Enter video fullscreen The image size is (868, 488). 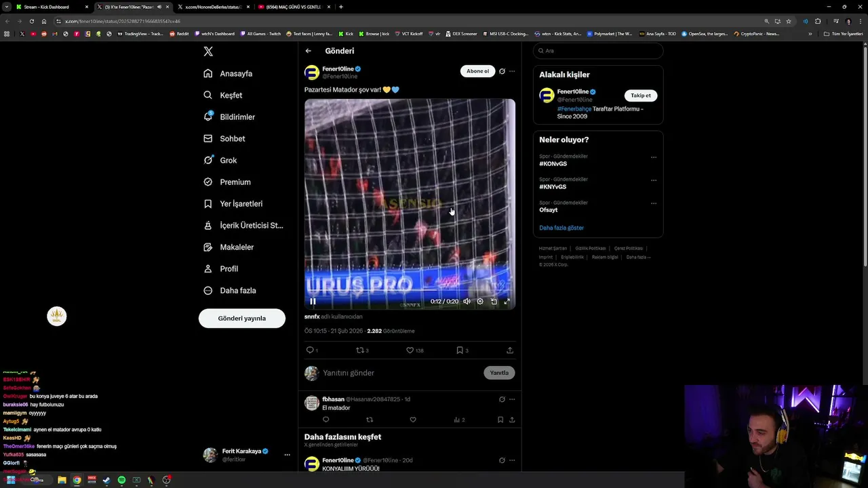(507, 302)
